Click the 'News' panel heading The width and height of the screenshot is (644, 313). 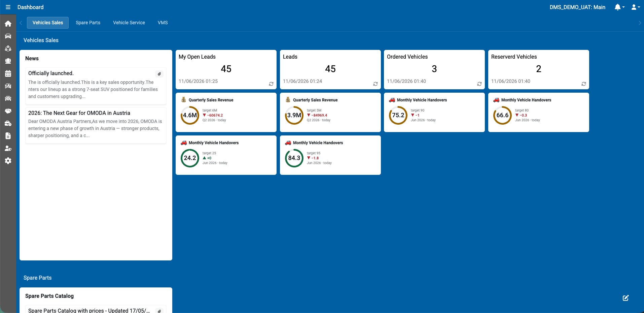32,59
